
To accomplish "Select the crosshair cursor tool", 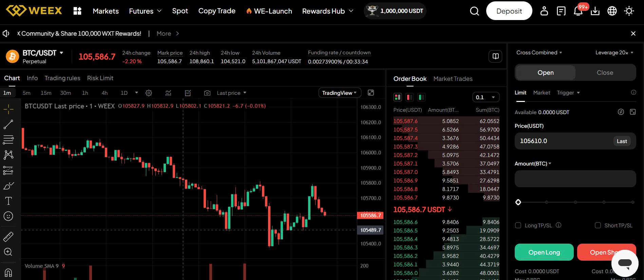I will click(8, 109).
